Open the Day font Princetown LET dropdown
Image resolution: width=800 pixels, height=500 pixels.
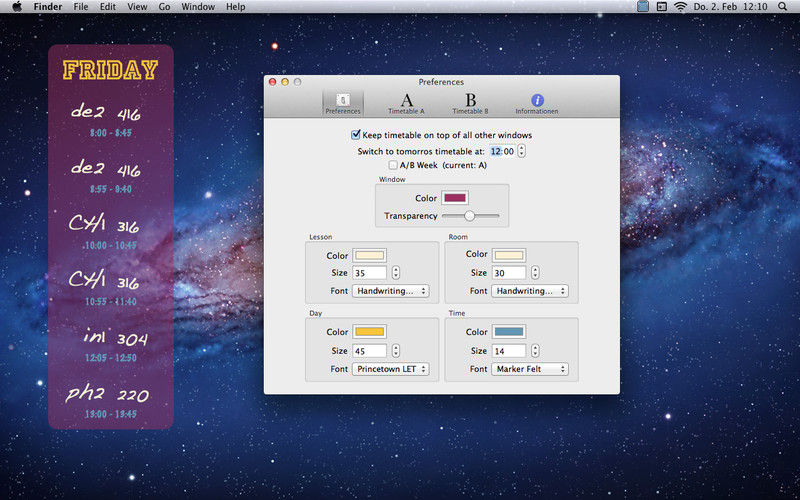[391, 369]
